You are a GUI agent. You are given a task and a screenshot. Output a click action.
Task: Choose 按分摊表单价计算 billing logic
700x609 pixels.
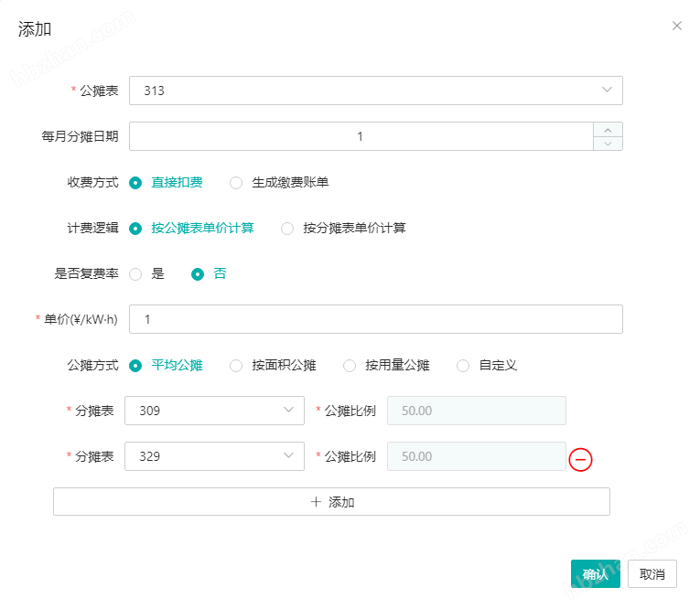343,229
